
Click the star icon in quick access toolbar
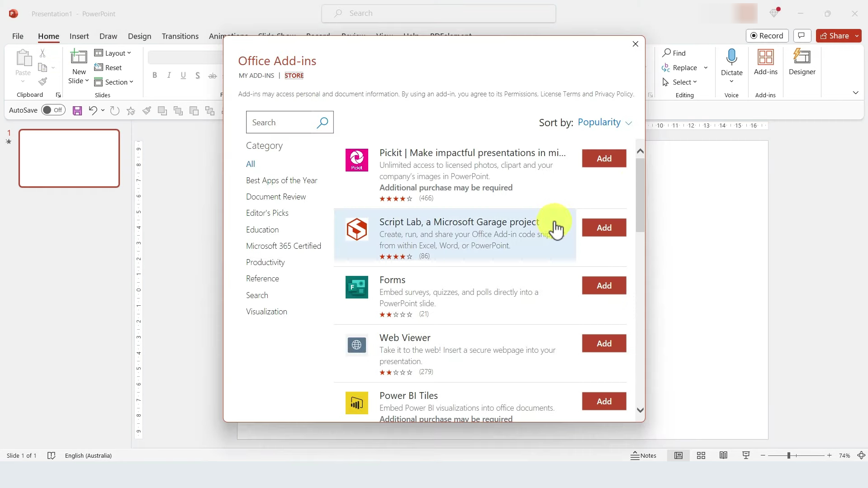(x=131, y=110)
